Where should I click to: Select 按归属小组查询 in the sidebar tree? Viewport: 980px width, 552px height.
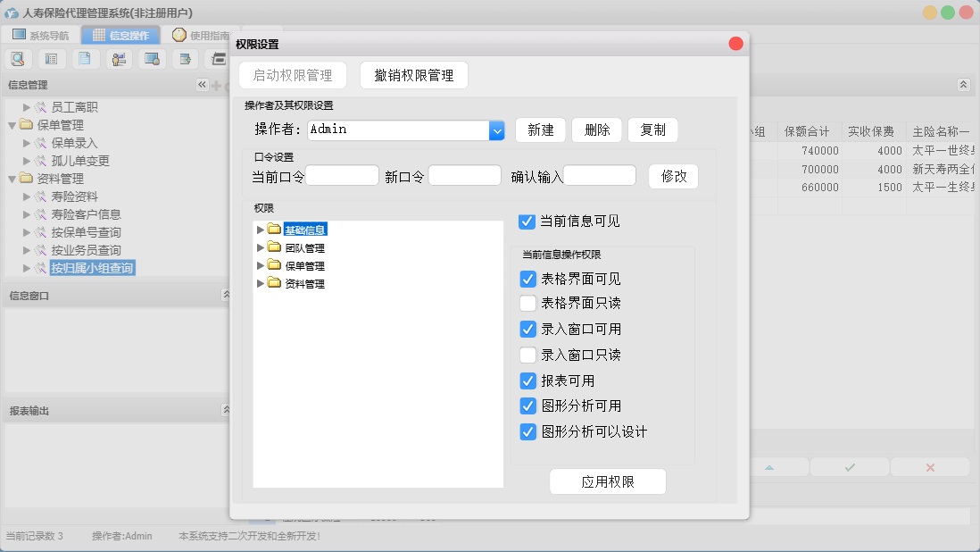click(x=92, y=268)
